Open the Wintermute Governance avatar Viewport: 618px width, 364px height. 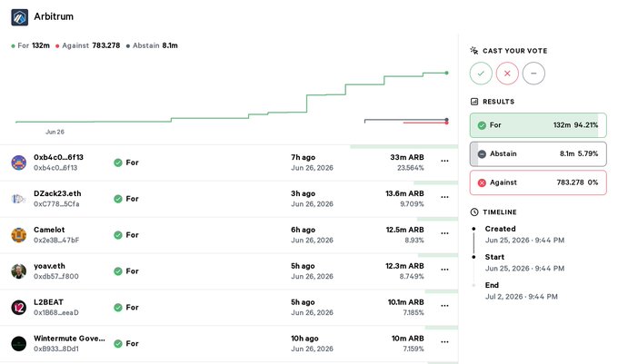[x=18, y=343]
